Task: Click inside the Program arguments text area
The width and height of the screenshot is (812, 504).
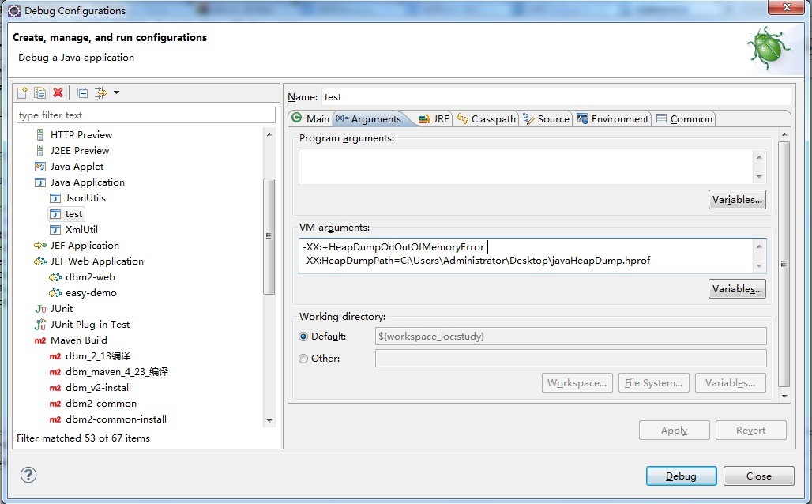Action: coord(525,167)
